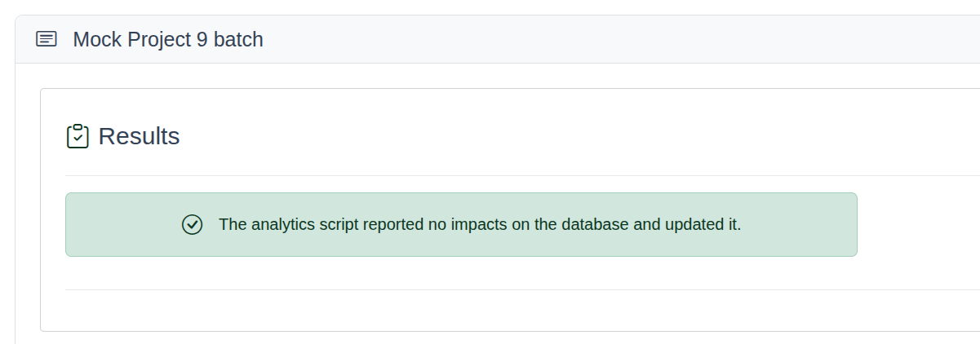Click blank white space below the lower divider
The image size is (980, 344).
(522, 311)
